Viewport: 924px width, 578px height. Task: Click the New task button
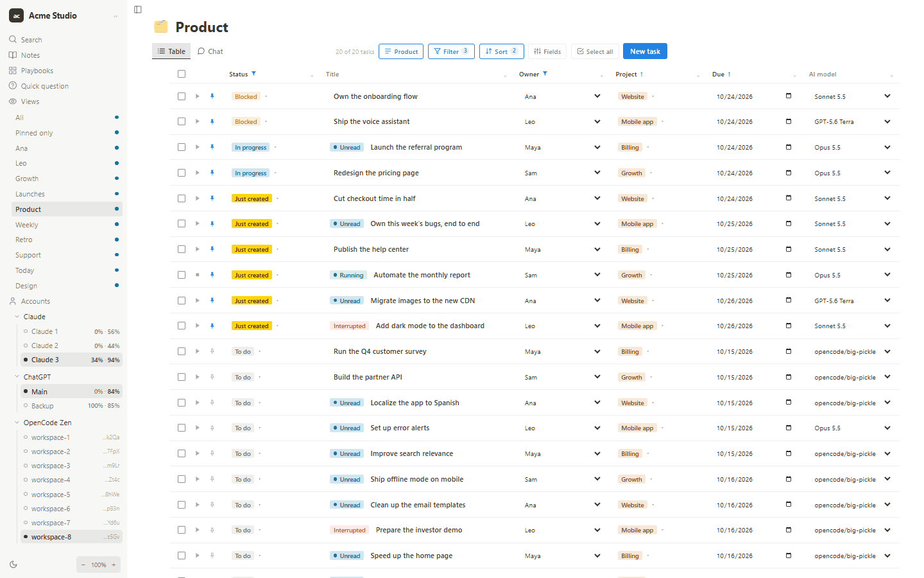point(645,51)
